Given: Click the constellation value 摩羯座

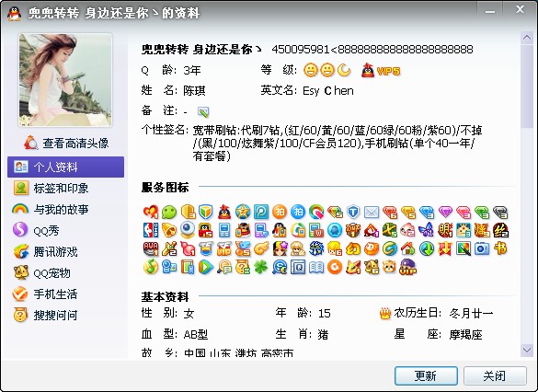Looking at the screenshot, I should pos(465,334).
